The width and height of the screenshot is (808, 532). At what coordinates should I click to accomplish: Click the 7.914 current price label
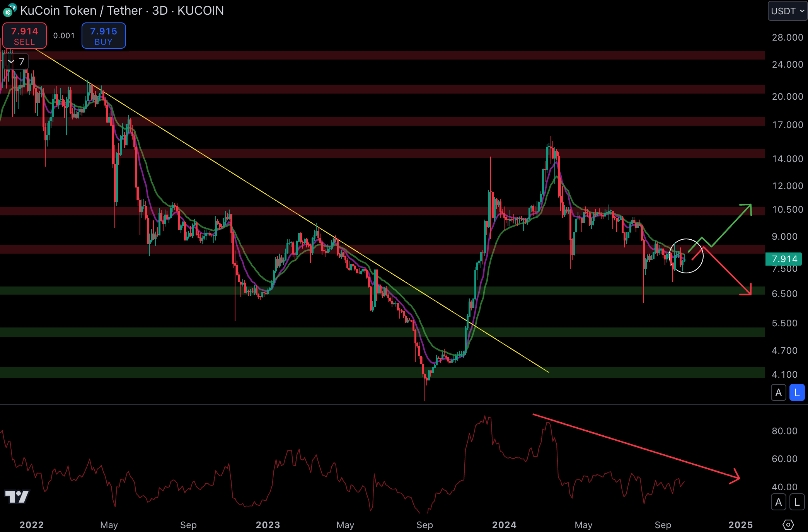[x=784, y=259]
